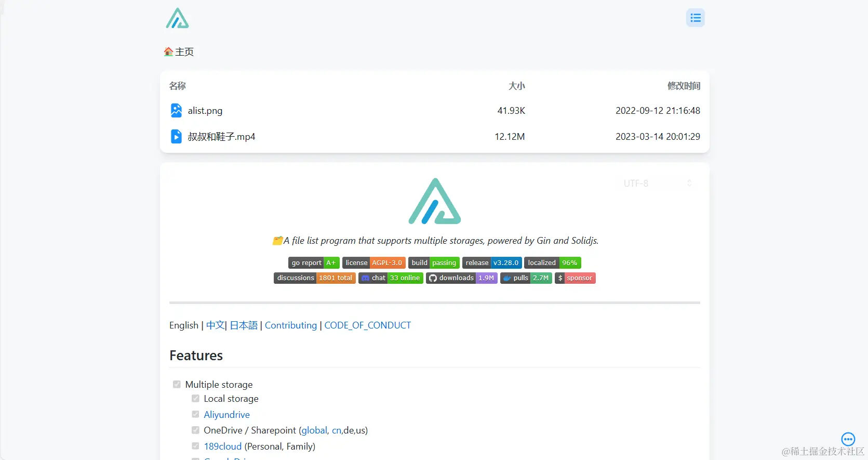Click the sponsor badge
Viewport: 868px width, 460px height.
tap(575, 278)
